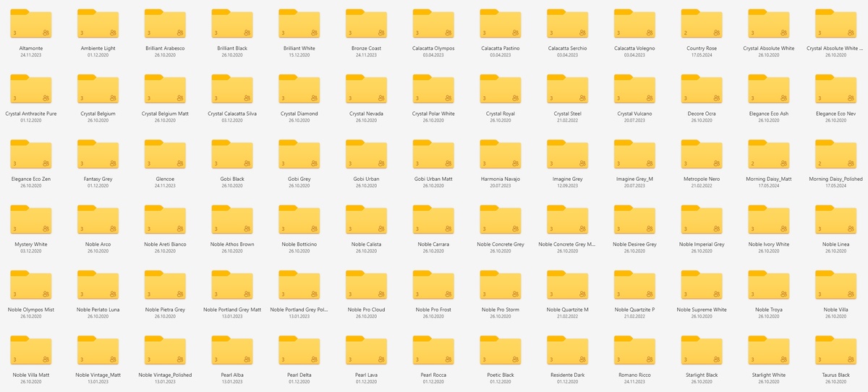
Task: Select the Poetic Black folder icon
Action: [501, 350]
